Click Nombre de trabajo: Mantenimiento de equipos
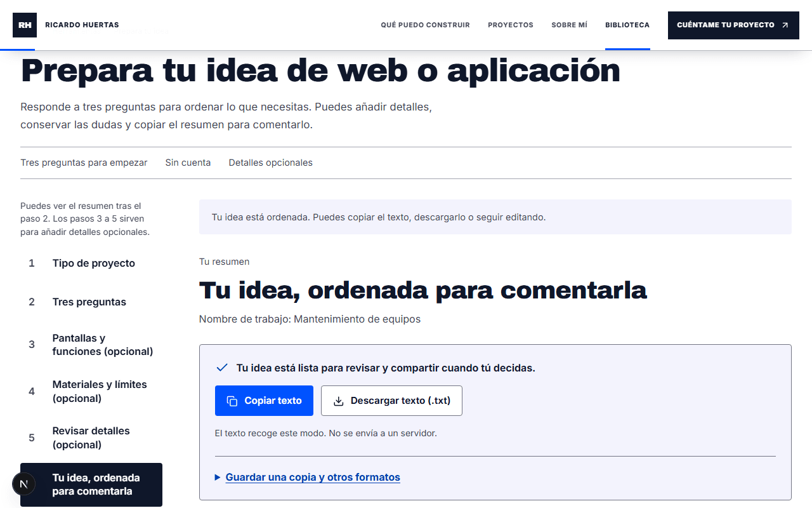812x508 pixels. point(310,319)
